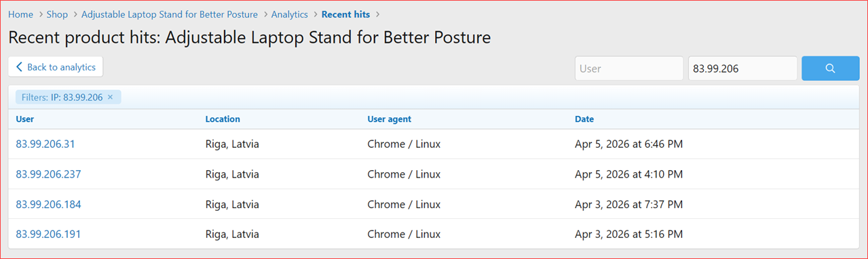This screenshot has height=259, width=868.
Task: Select date Apr 5, 2026 at 6:46 PM
Action: (629, 144)
